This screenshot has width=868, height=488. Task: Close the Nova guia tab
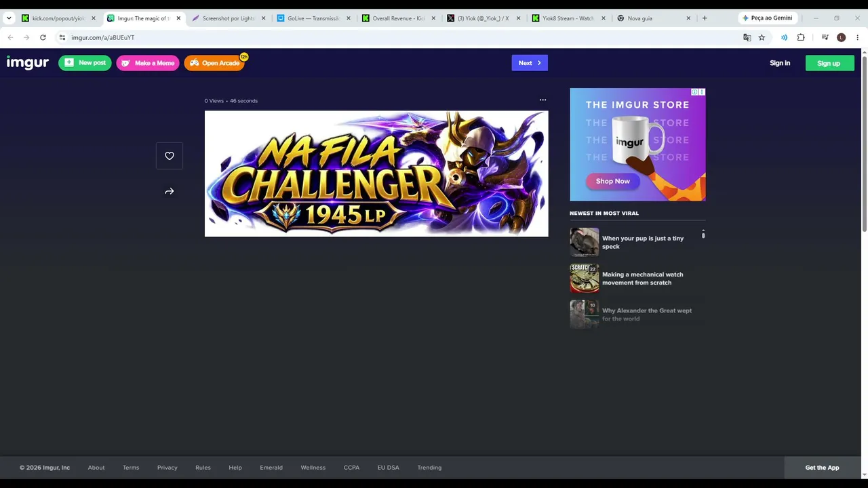pos(688,18)
